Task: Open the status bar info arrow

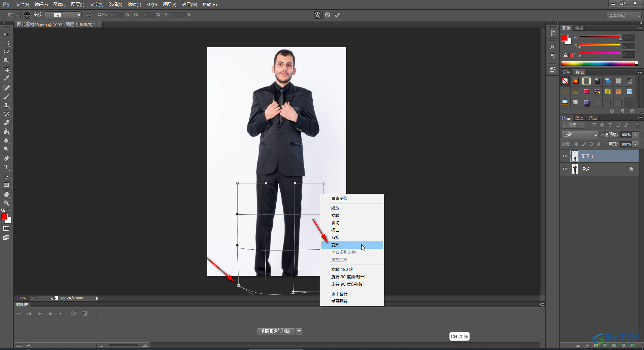Action: [x=97, y=298]
